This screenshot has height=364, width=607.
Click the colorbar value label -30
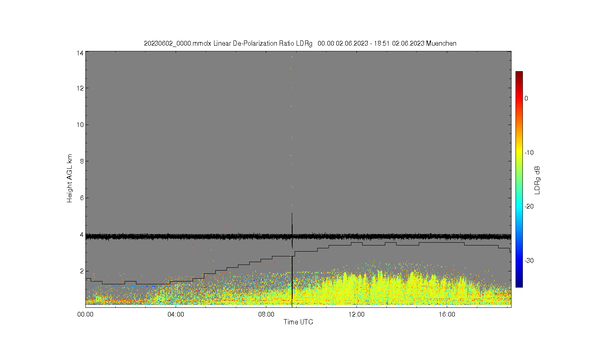(x=529, y=260)
